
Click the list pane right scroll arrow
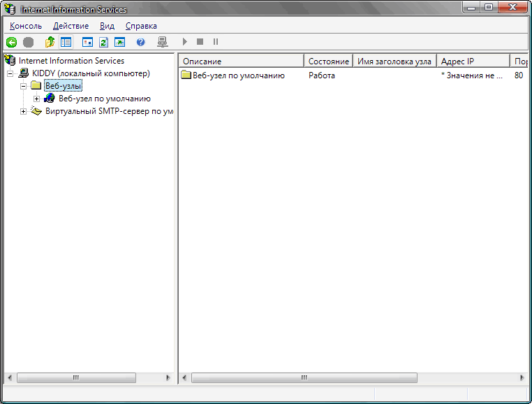522,377
